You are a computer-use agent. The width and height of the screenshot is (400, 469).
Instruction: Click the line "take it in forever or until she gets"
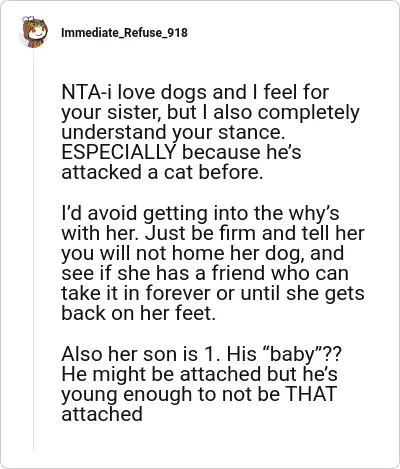pyautogui.click(x=213, y=293)
